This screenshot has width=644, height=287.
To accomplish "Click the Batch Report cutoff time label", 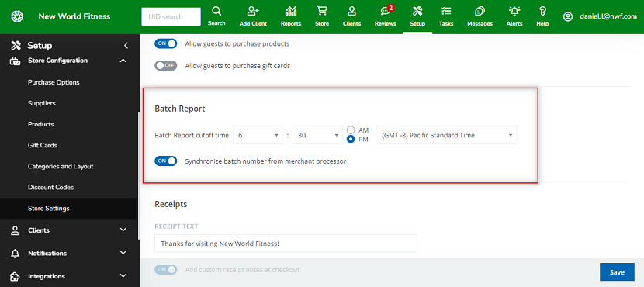I will (x=192, y=135).
